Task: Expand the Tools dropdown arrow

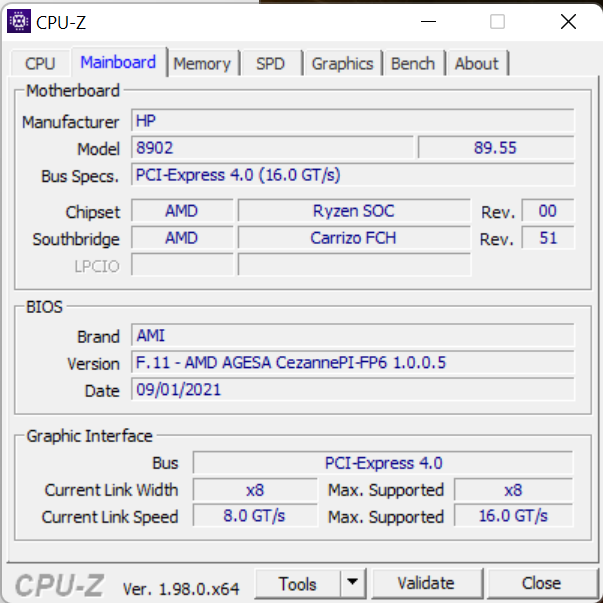Action: click(x=353, y=584)
